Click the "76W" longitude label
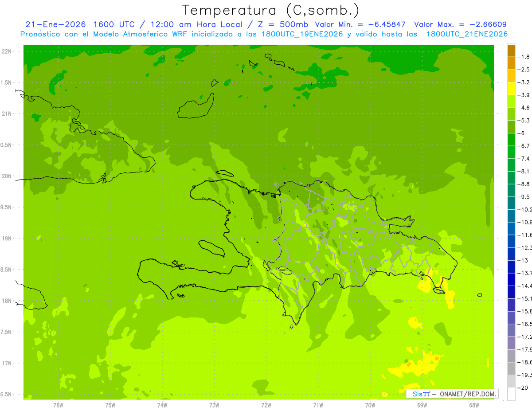The width and height of the screenshot is (532, 411). coord(58,405)
